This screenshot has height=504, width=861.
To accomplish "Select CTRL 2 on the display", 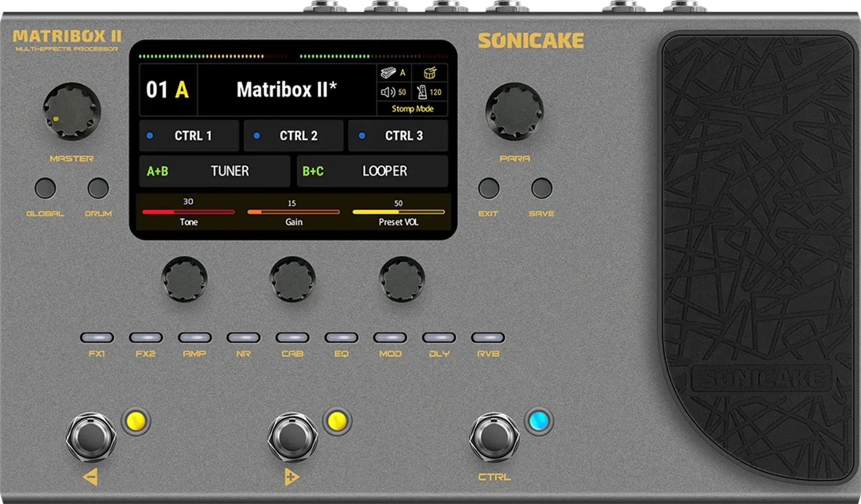I will (x=294, y=136).
